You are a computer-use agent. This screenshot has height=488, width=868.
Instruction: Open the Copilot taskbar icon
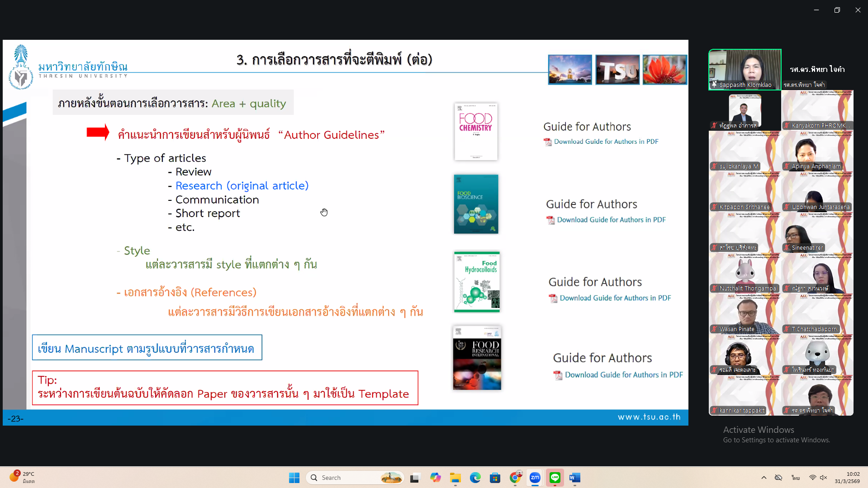(x=435, y=478)
